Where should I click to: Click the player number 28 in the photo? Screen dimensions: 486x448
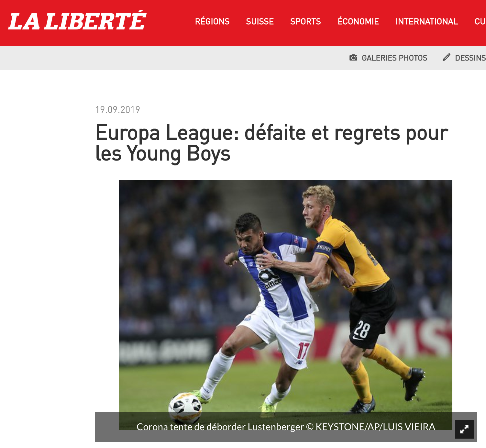point(361,330)
